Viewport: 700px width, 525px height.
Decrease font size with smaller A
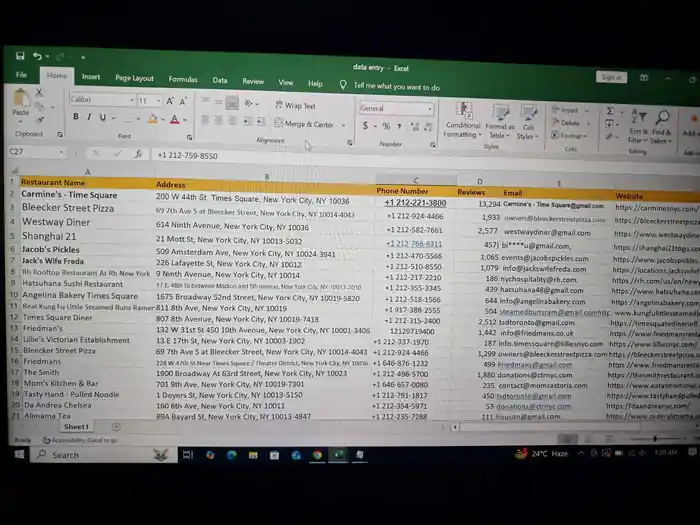click(x=183, y=102)
